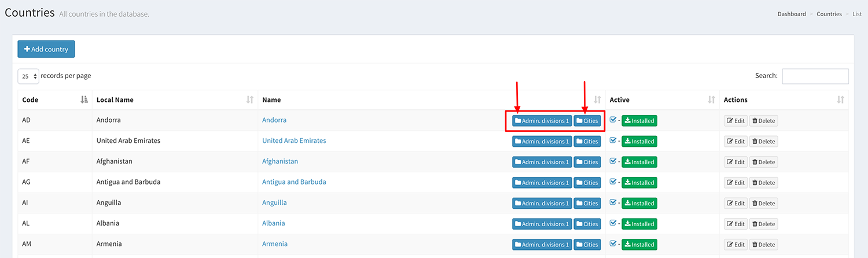Edit the United Arab Emirates row
The height and width of the screenshot is (258, 868).
click(x=735, y=141)
